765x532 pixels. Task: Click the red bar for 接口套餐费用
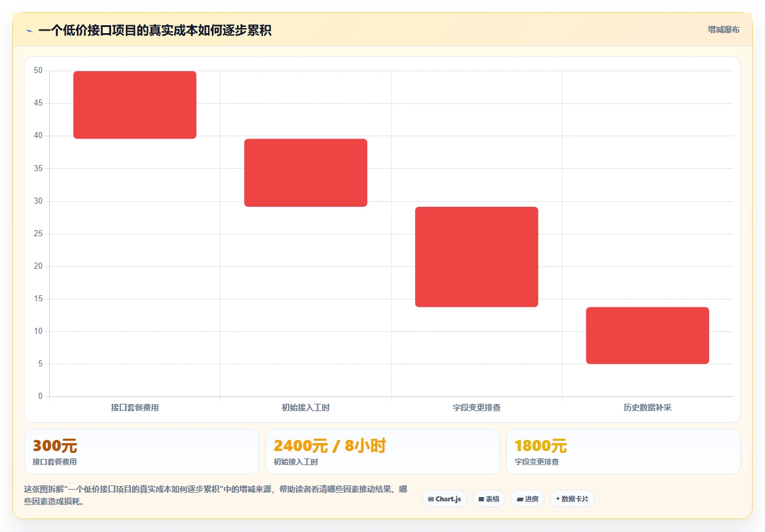134,105
